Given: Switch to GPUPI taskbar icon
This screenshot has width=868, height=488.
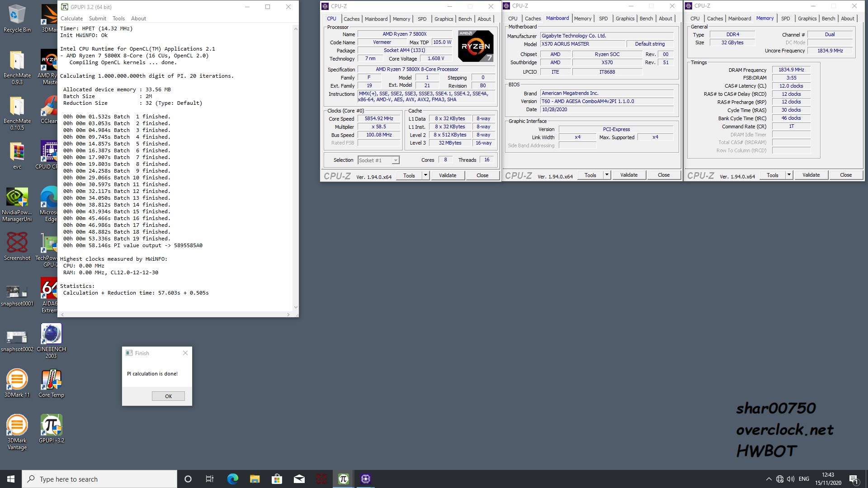Looking at the screenshot, I should click(x=344, y=479).
